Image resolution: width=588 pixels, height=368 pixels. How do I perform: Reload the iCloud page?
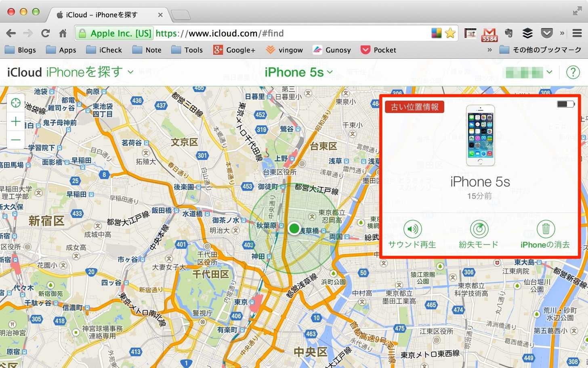coord(45,34)
